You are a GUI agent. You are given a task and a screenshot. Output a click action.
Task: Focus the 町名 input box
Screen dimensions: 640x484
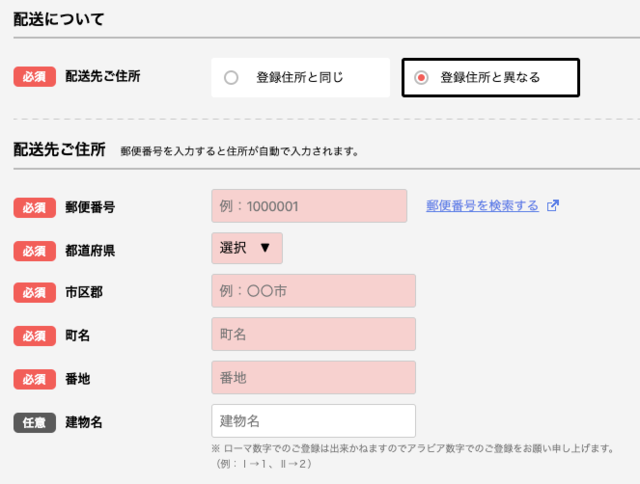click(313, 334)
